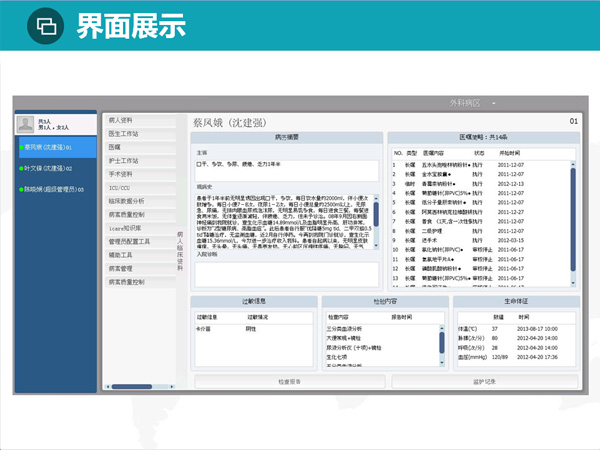Viewport: 600px width, 450px height.
Task: Click the 开始时间 column header in orders
Action: pos(509,153)
